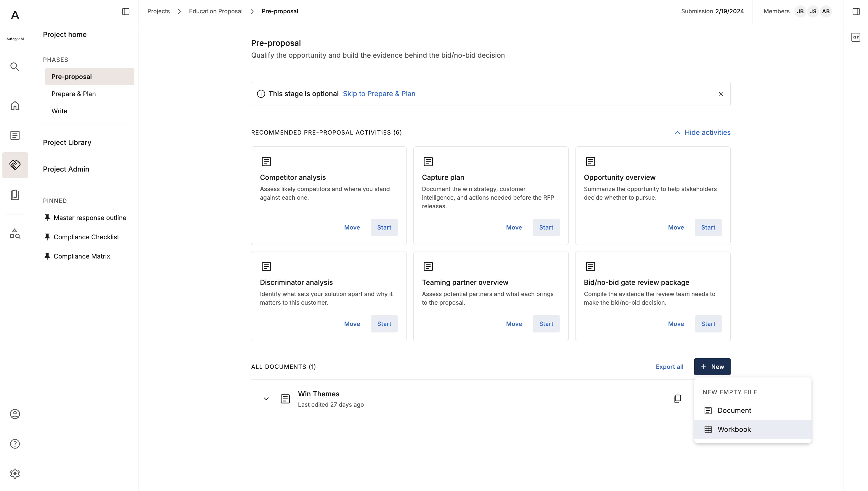Hide the recommended activities
Viewport: 868px width, 491px height.
[x=702, y=133]
